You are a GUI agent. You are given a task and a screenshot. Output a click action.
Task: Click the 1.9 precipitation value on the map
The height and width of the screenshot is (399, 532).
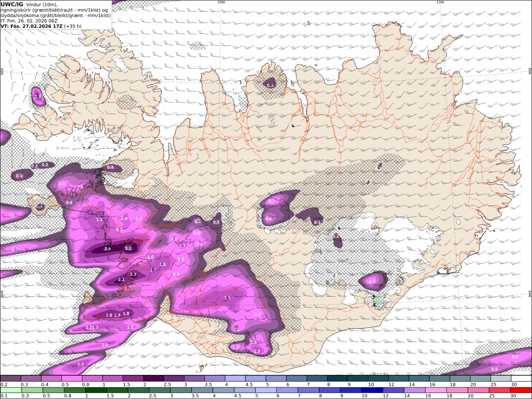(x=109, y=315)
